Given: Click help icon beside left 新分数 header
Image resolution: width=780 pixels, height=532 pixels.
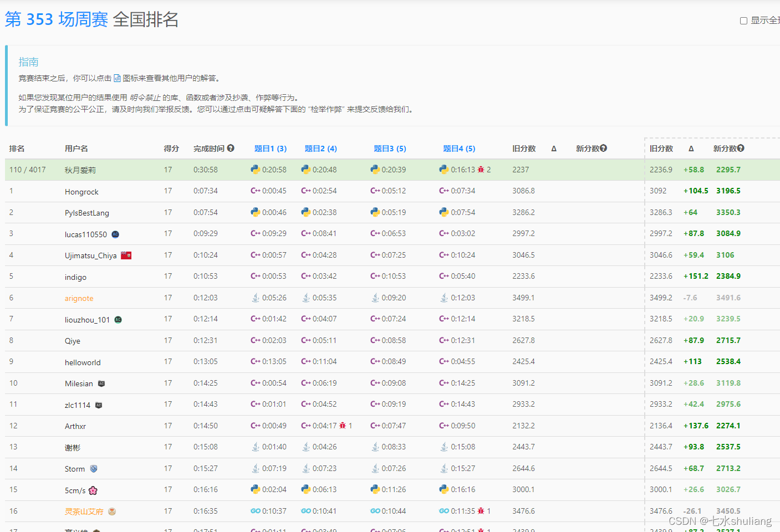Looking at the screenshot, I should [603, 148].
